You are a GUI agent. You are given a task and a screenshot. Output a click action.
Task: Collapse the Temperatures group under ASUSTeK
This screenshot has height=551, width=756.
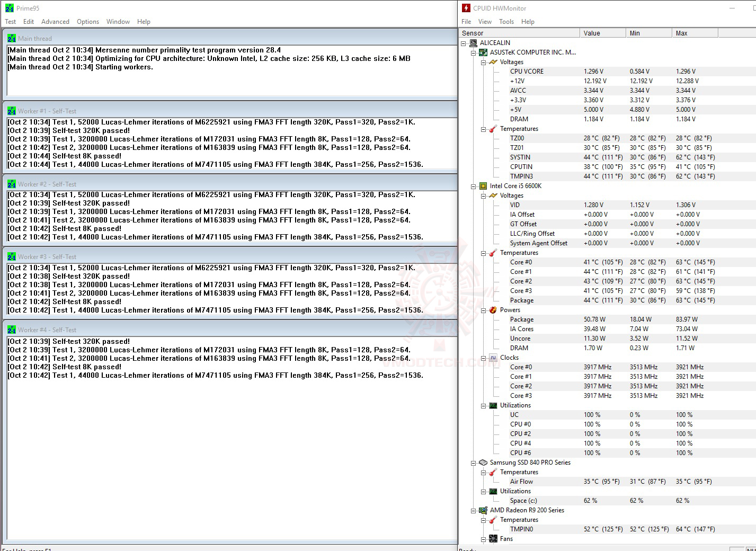484,129
